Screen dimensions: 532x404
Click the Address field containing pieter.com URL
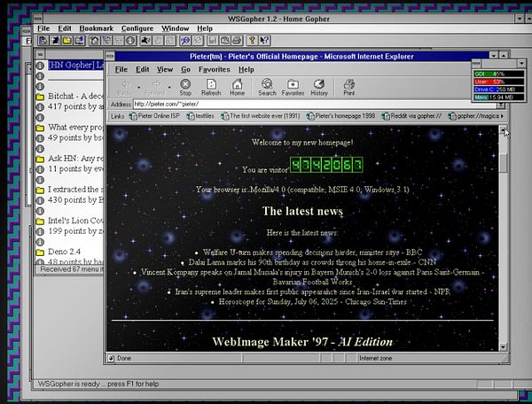(316, 104)
